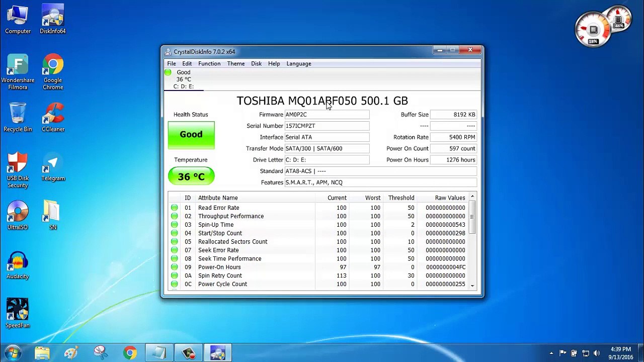Select the Power-On Hours attribute row
The image size is (644, 362).
318,267
